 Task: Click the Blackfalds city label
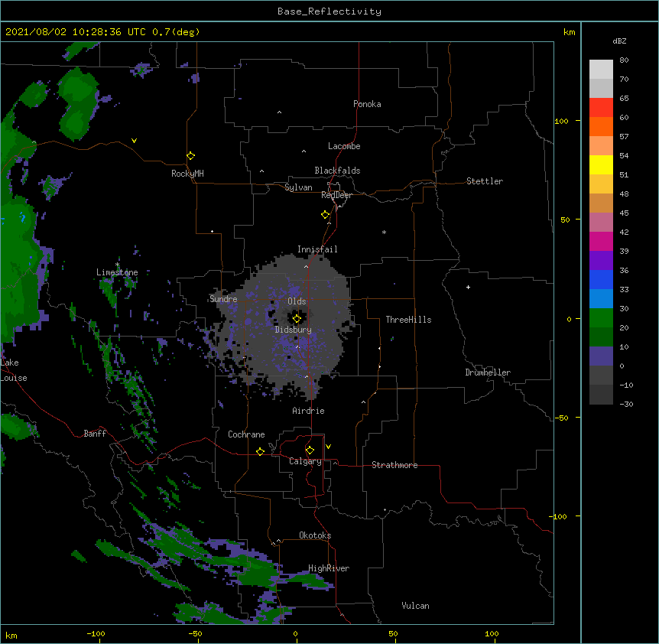337,171
